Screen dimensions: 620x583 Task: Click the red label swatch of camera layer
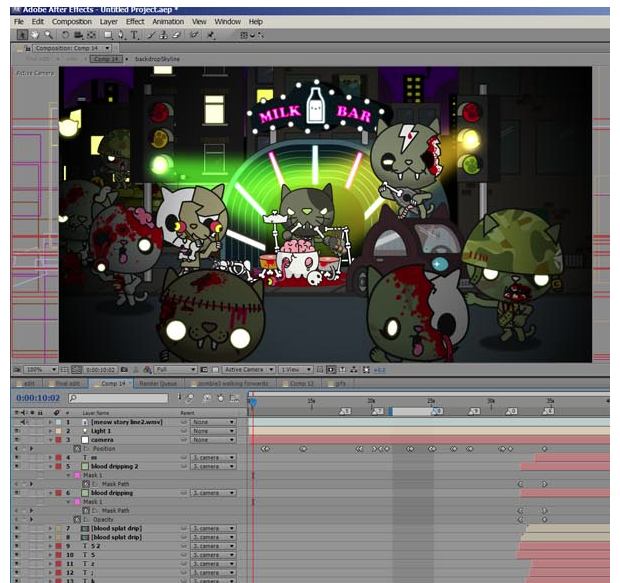coord(58,440)
